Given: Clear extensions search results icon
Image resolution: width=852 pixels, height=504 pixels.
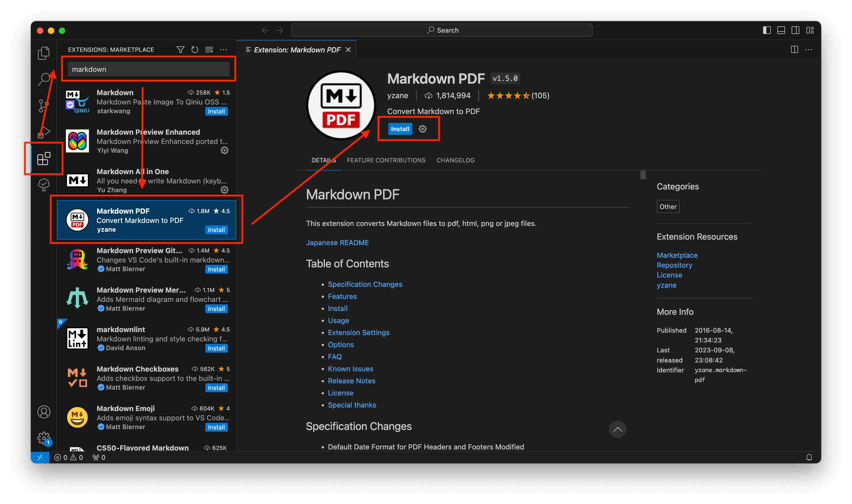Looking at the screenshot, I should (x=209, y=50).
